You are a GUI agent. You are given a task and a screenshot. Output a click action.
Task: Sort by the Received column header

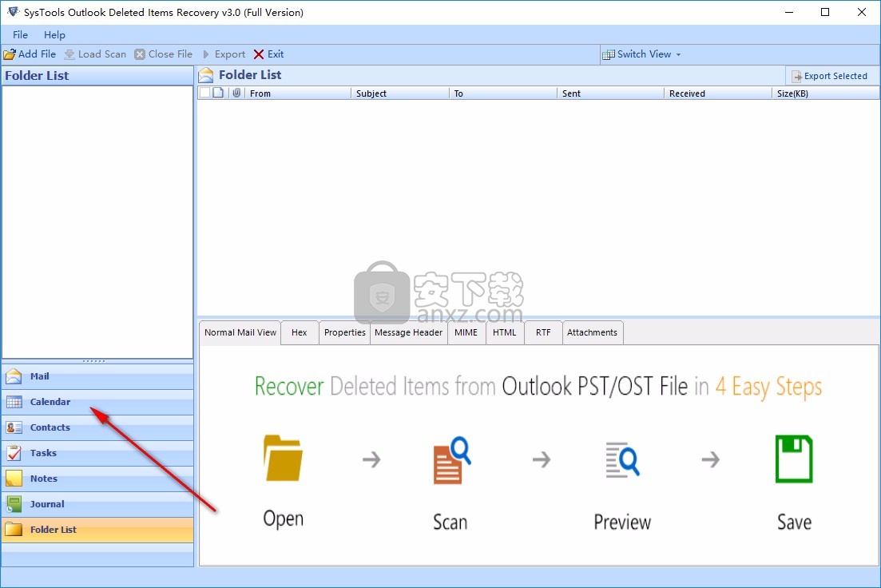coord(718,93)
